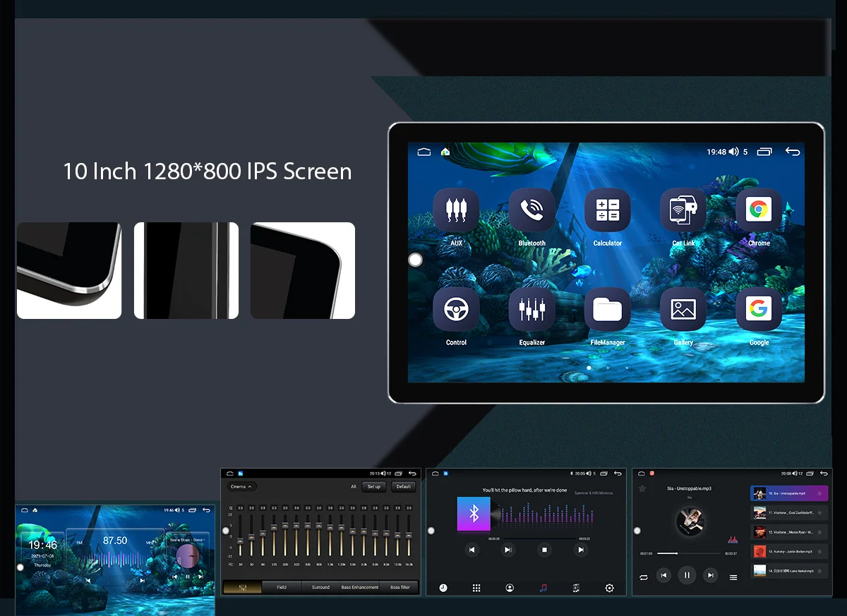Tap the 19:46 clock widget
847x616 pixels.
point(43,545)
